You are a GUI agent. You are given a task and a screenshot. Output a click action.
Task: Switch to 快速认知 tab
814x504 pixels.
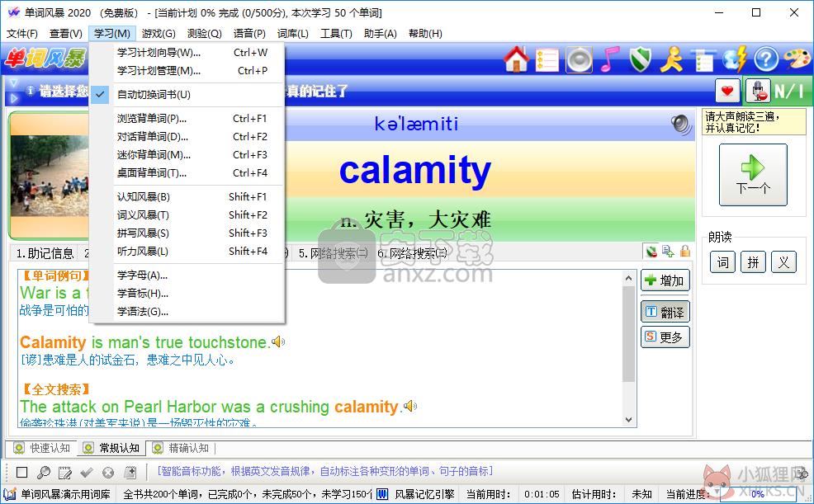click(41, 448)
